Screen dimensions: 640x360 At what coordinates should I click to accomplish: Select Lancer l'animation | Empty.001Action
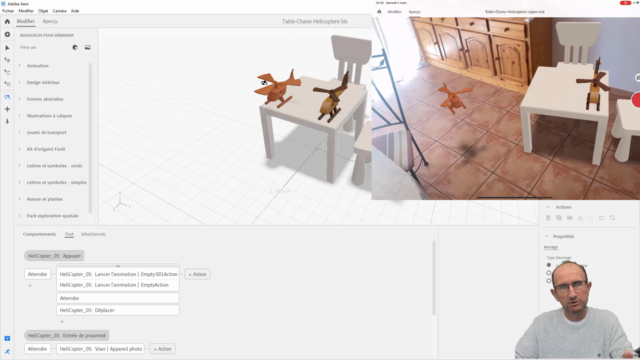[118, 274]
